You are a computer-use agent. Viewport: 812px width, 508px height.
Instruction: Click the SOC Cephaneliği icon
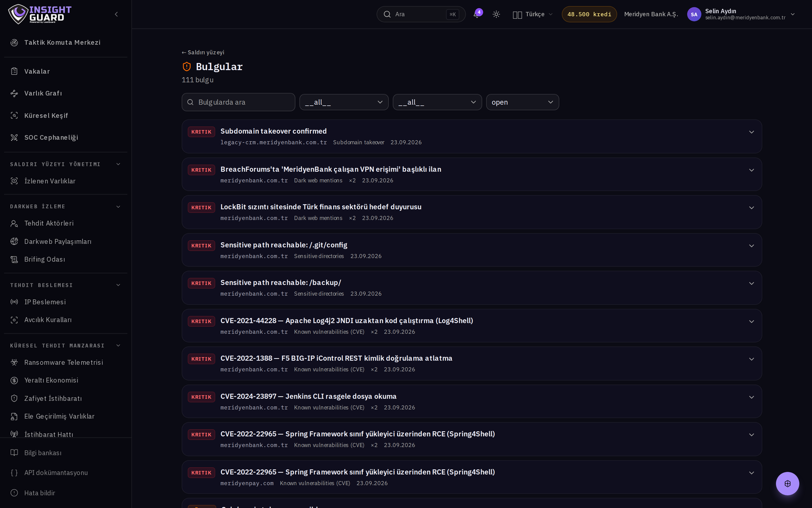click(14, 138)
